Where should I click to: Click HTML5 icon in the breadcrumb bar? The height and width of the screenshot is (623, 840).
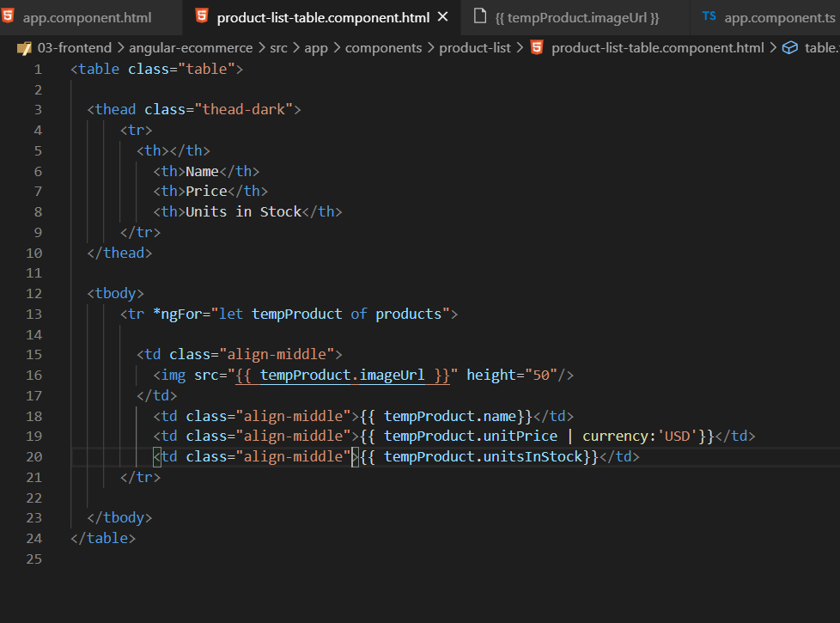(x=537, y=47)
